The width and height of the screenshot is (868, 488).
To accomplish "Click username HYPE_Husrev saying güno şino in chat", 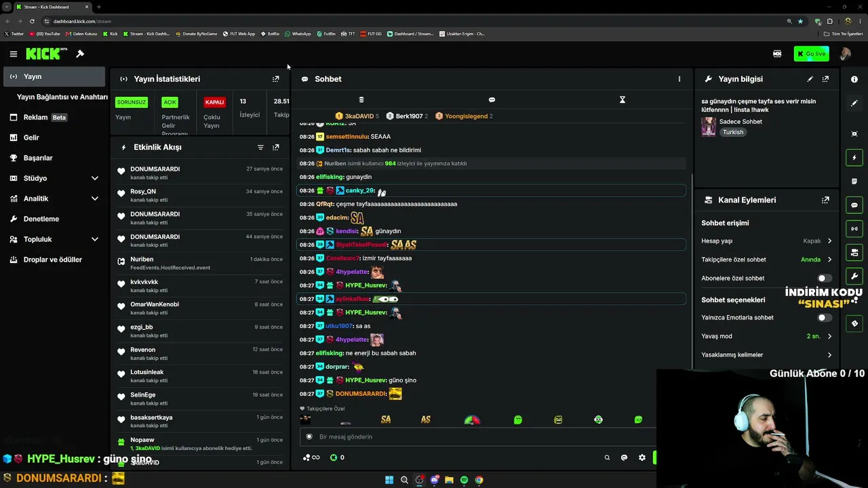I will coord(366,380).
